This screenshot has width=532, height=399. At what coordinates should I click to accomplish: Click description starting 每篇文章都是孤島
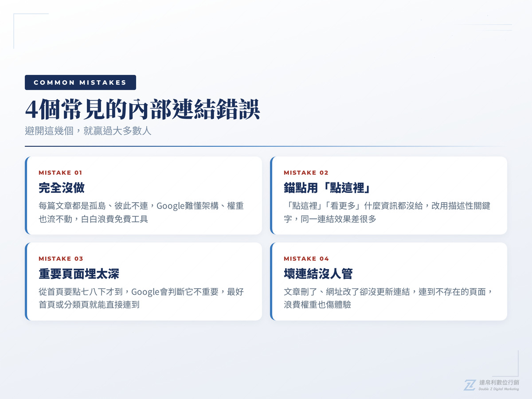pyautogui.click(x=141, y=212)
